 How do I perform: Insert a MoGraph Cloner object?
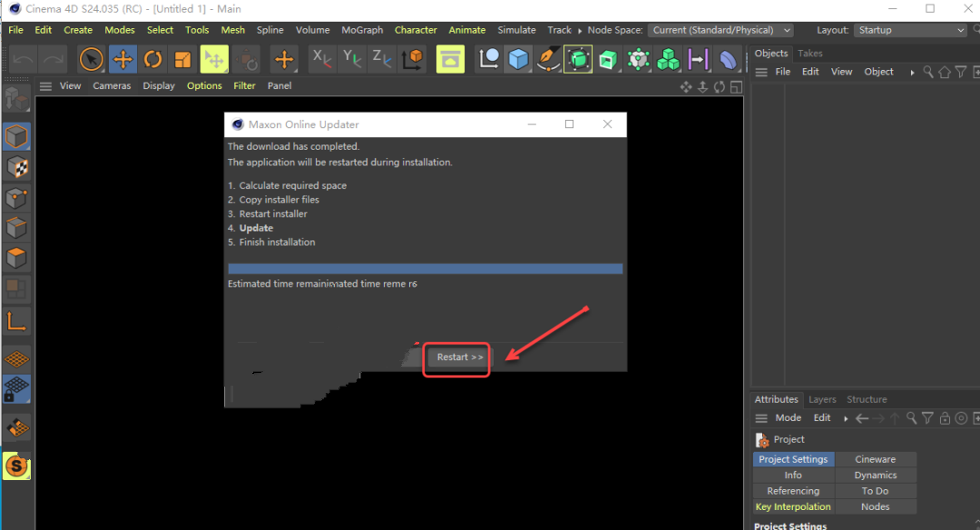[638, 60]
